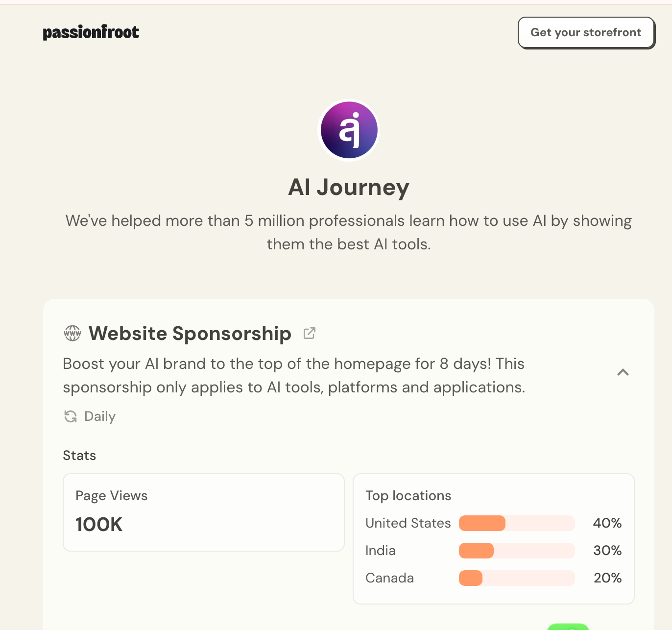Click the AI Journey purple avatar icon
Screen dimensions: 672x630
click(x=349, y=130)
